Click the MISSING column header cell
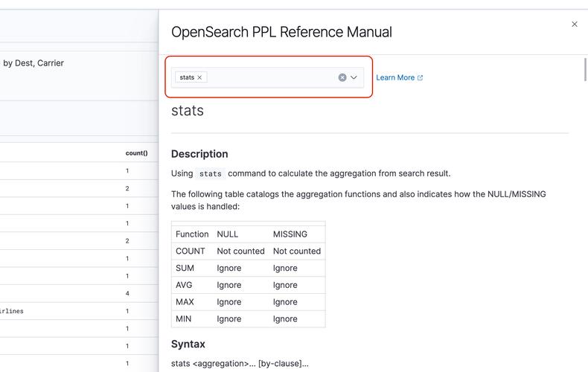This screenshot has height=372, width=588. (290, 234)
